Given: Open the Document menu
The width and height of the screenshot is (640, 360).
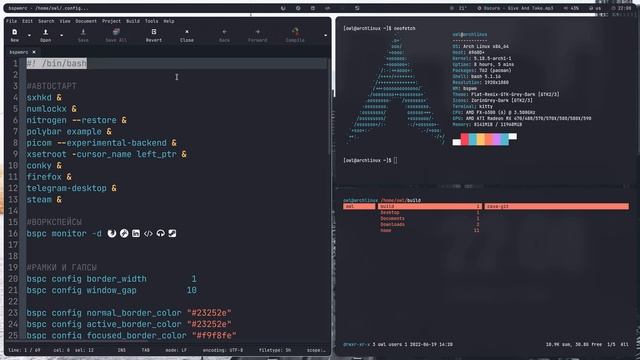Looking at the screenshot, I should click(86, 21).
